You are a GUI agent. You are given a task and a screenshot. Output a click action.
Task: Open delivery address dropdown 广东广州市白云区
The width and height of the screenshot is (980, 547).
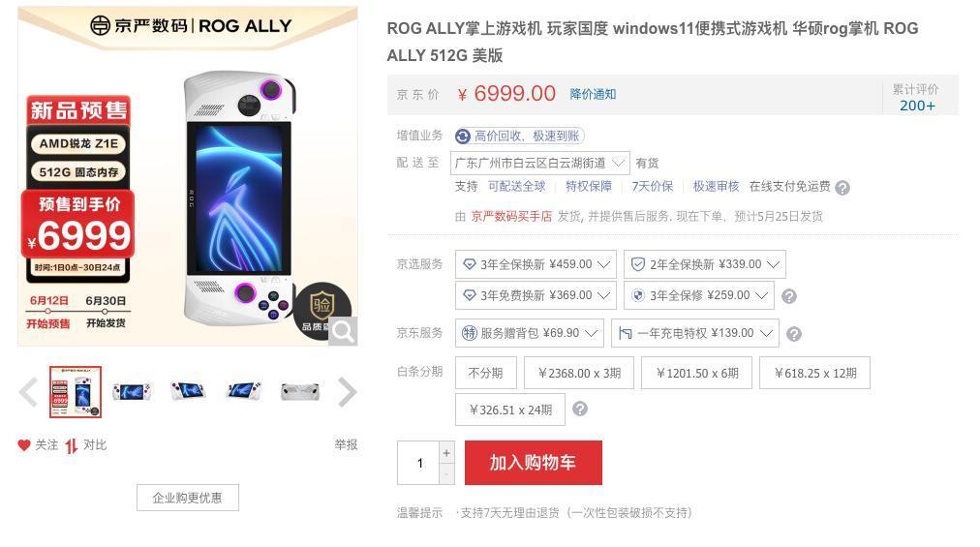[x=540, y=164]
